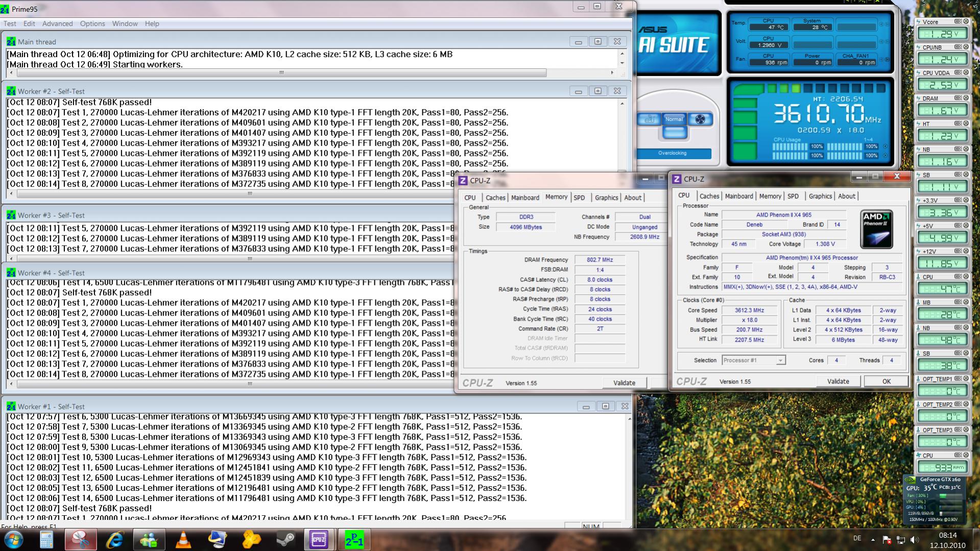980x551 pixels.
Task: Open Snipping Tool from the taskbar
Action: tap(81, 540)
